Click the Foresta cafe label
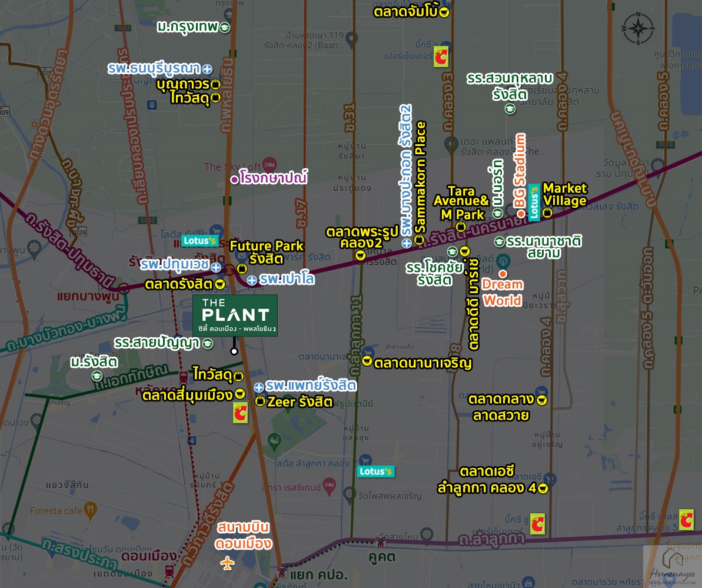This screenshot has height=588, width=702. coord(56,511)
